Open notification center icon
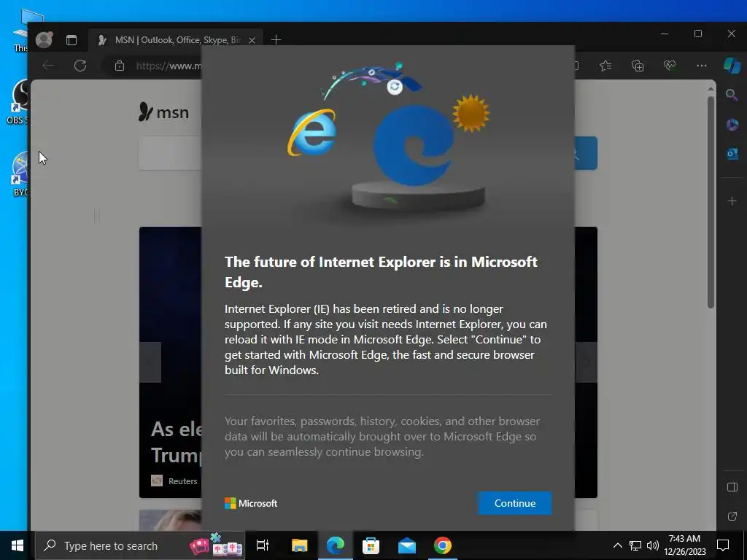747x560 pixels. (723, 545)
